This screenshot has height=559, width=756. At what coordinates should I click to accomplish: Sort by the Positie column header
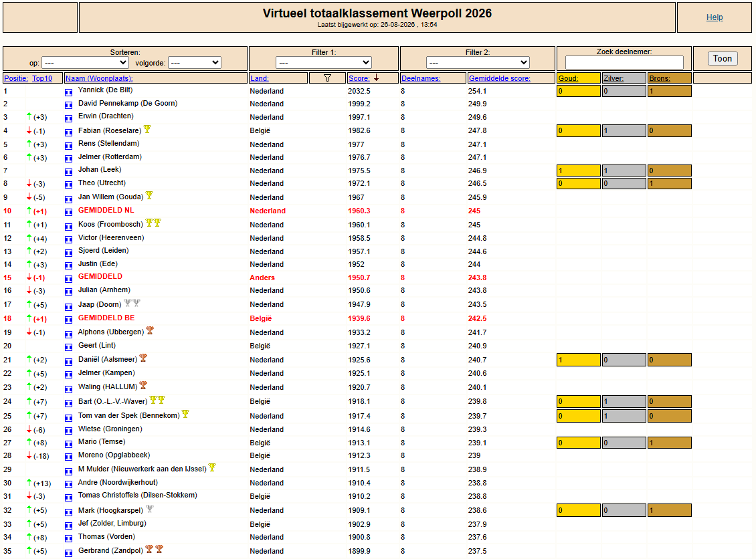coord(16,78)
